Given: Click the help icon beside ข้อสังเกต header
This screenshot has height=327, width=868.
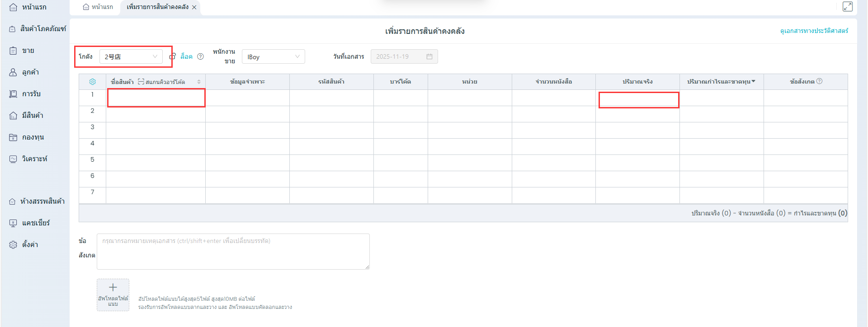Looking at the screenshot, I should click(x=819, y=81).
